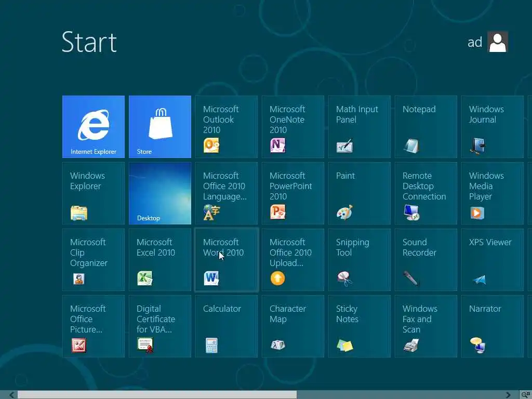Open Sticky Notes icon
The image size is (532, 399).
(x=345, y=345)
